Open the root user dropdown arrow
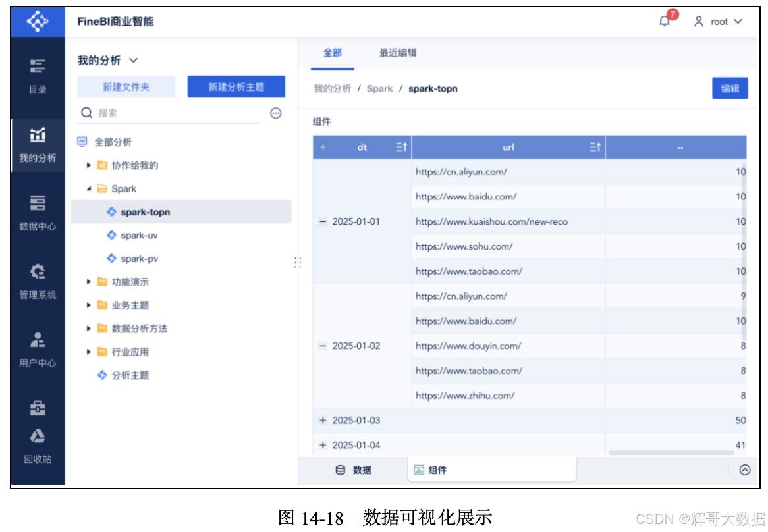 [x=738, y=21]
